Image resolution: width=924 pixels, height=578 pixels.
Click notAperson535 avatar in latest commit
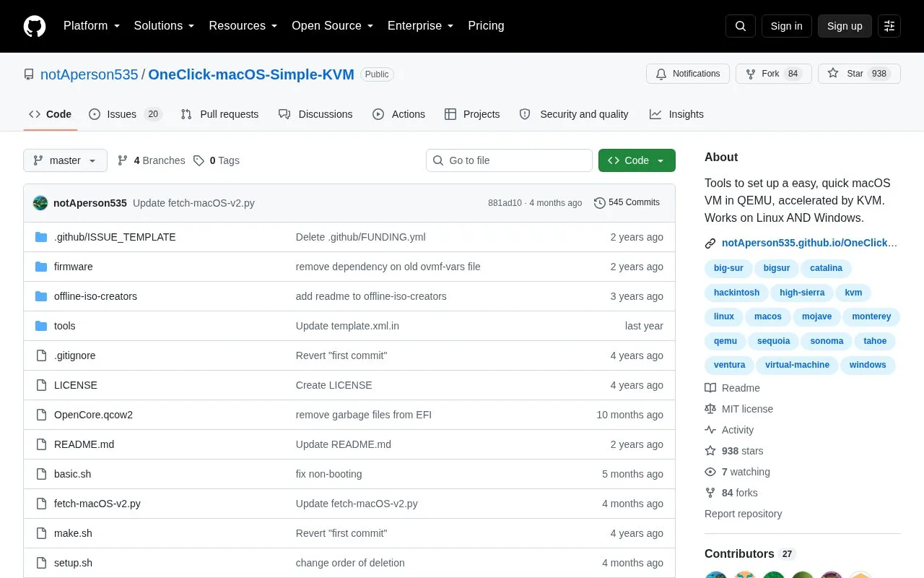click(x=40, y=203)
